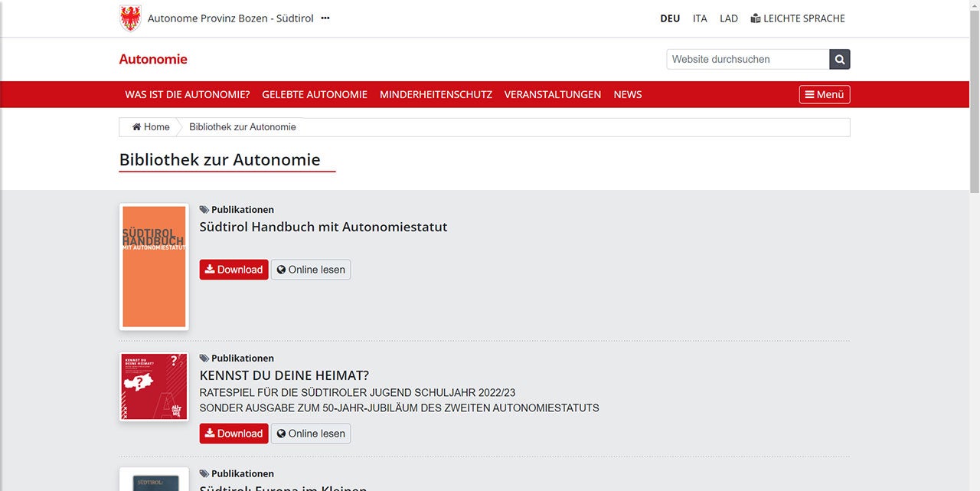Open the three-dots menu beside province name
This screenshot has height=491, width=980.
click(x=325, y=18)
